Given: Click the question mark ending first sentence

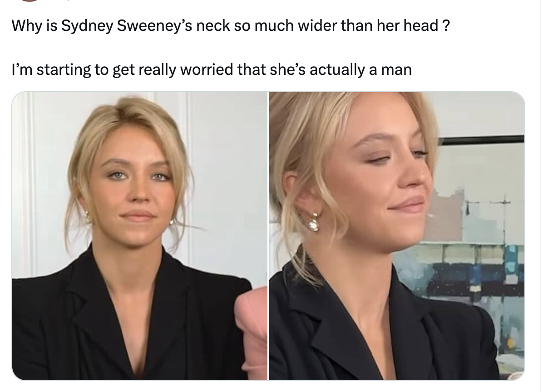Looking at the screenshot, I should (x=446, y=26).
